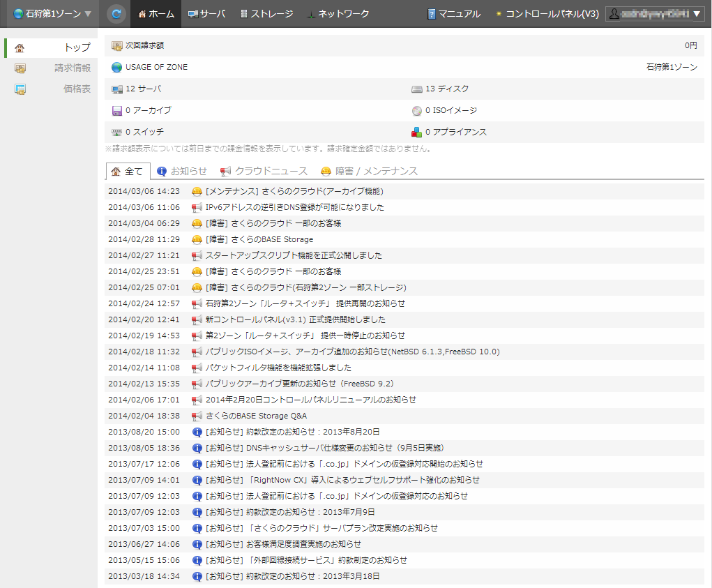Switch to the 障害 / メンテナンス tab
The image size is (712, 588).
click(x=369, y=171)
